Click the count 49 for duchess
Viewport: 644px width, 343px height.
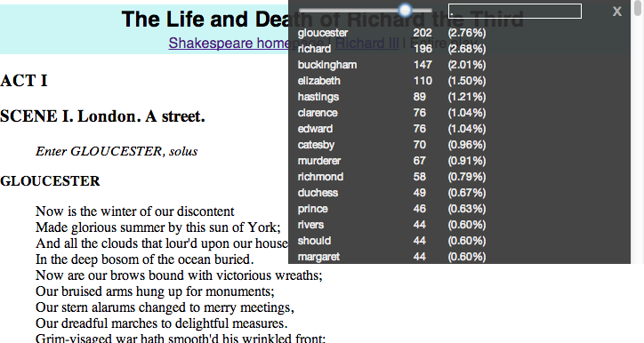(419, 193)
